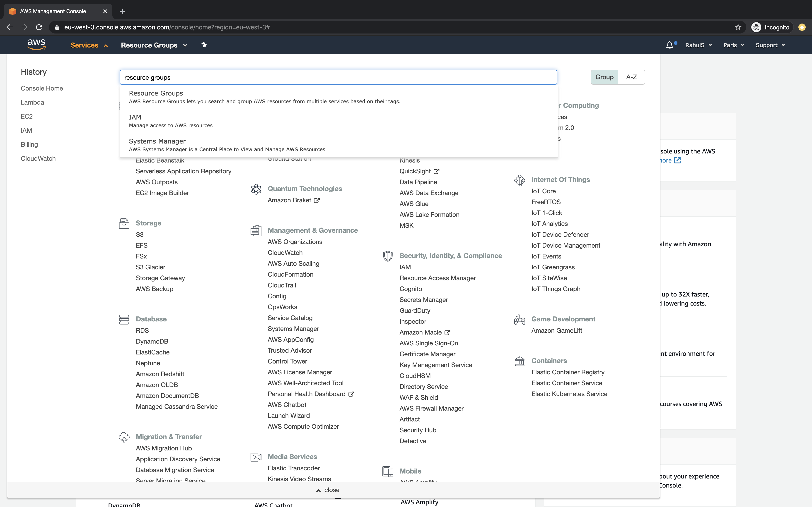Open Console Home from the History sidebar
Image resolution: width=812 pixels, height=507 pixels.
42,88
